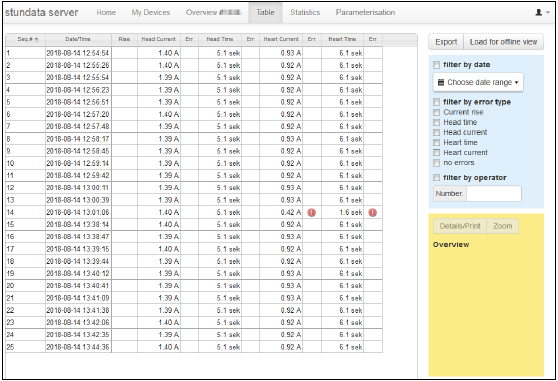Image resolution: width=558 pixels, height=381 pixels.
Task: Select date cell 2018-08-14 13:01:06
Action: tap(78, 212)
